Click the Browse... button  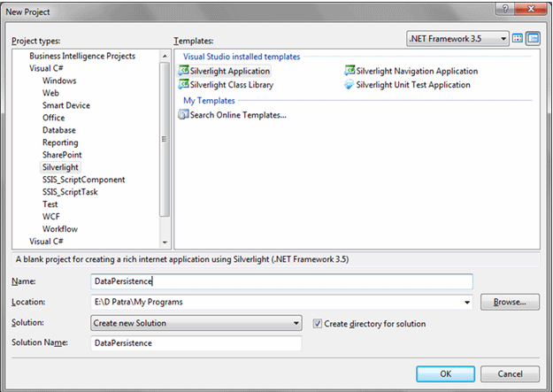(x=510, y=302)
